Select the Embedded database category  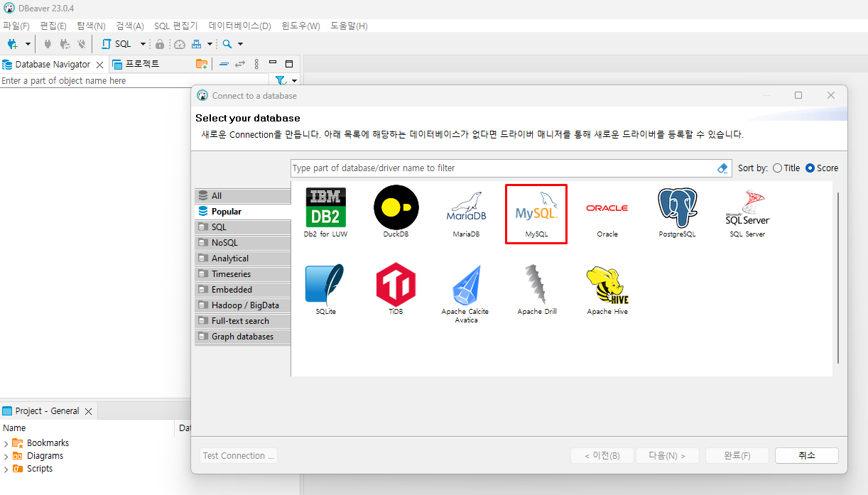[243, 290]
